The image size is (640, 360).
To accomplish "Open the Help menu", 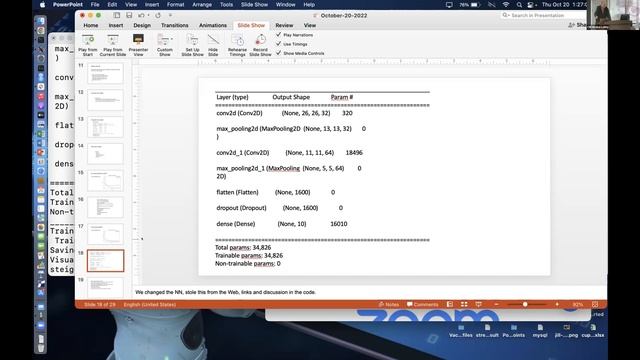I will (309, 5).
